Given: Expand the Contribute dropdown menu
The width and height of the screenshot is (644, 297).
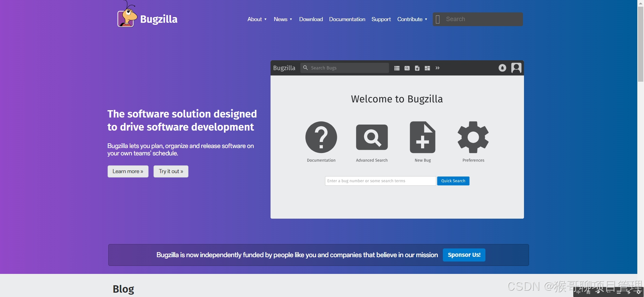Looking at the screenshot, I should point(412,19).
